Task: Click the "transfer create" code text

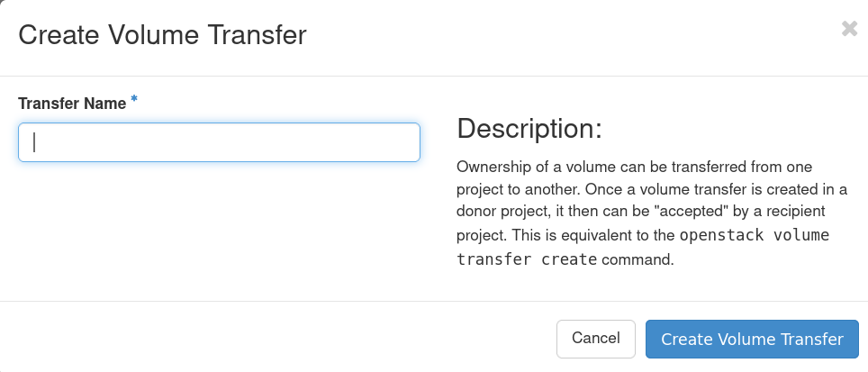Action: tap(527, 259)
